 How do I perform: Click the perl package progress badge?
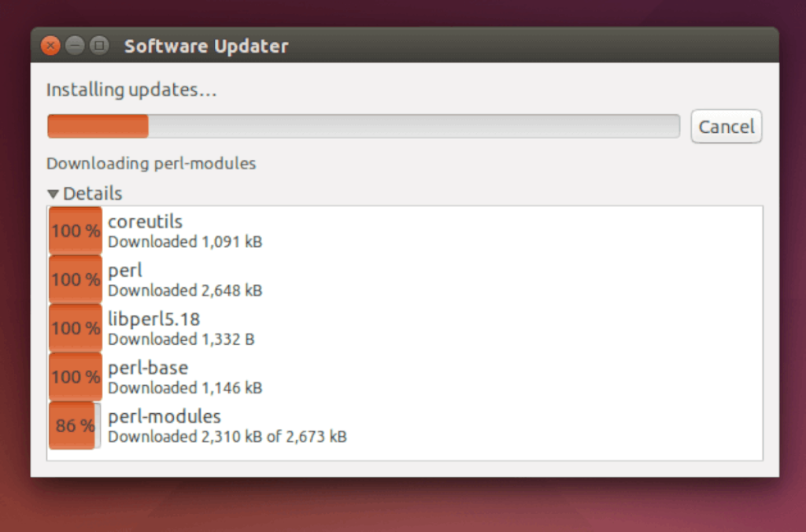(x=74, y=279)
